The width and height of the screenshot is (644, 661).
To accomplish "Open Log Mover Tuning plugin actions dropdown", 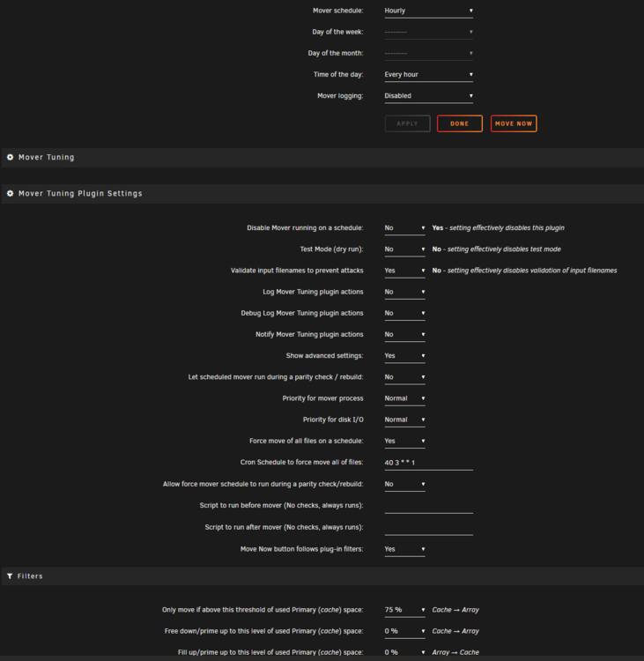I will coord(404,292).
